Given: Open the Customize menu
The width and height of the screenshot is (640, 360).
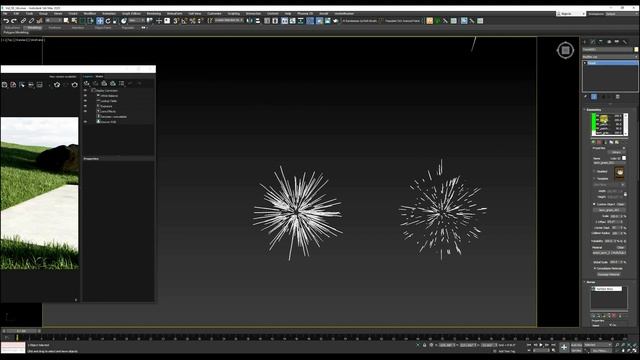Looking at the screenshot, I should (214, 14).
